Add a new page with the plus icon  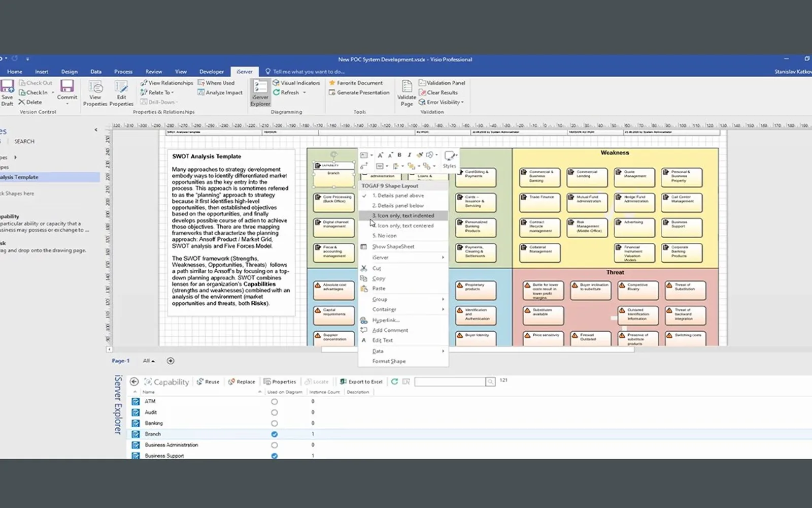(171, 361)
